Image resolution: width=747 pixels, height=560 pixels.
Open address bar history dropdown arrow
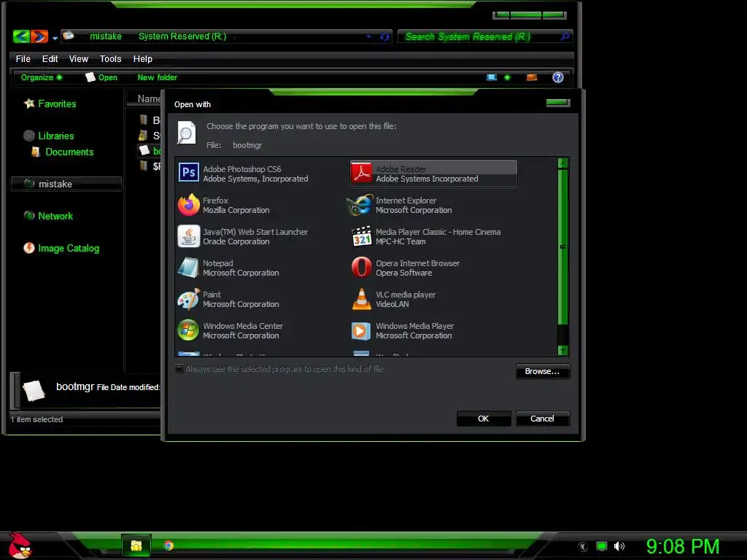(368, 36)
